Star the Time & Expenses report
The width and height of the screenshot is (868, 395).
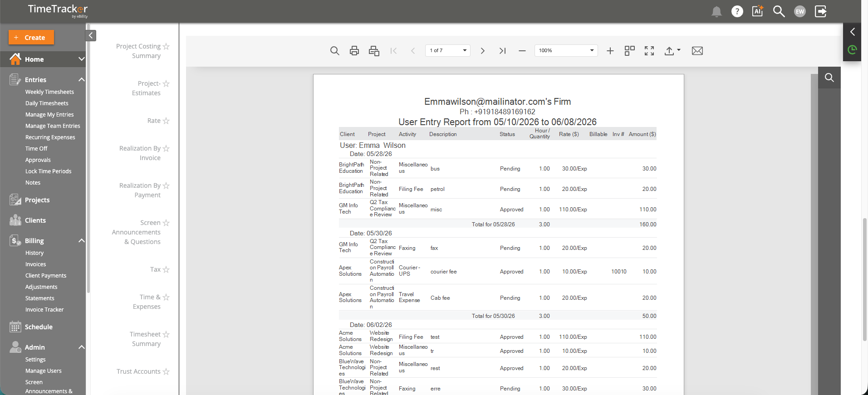pyautogui.click(x=166, y=297)
